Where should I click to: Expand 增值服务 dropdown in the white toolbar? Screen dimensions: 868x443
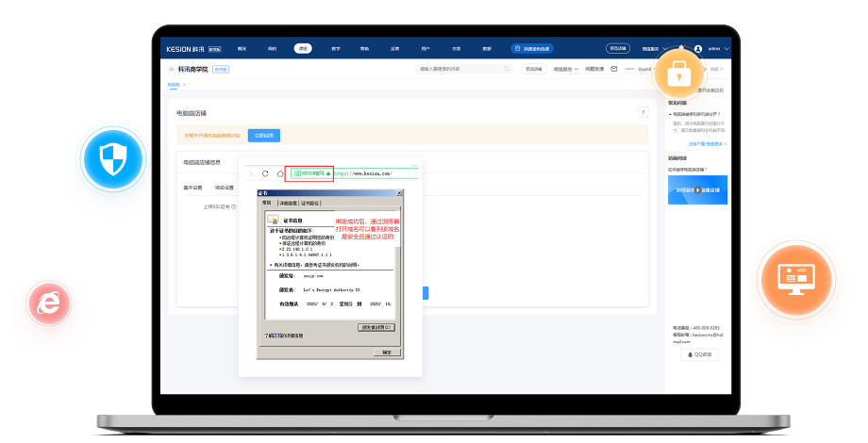pos(565,69)
